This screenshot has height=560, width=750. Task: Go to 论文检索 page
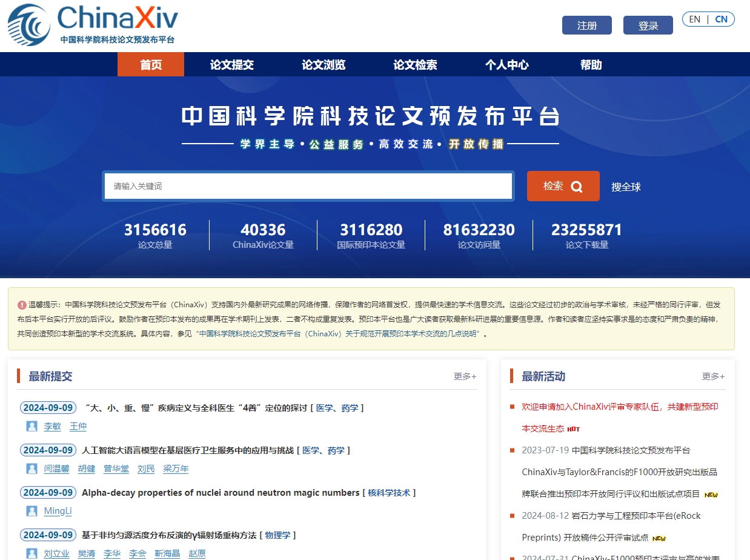[415, 65]
